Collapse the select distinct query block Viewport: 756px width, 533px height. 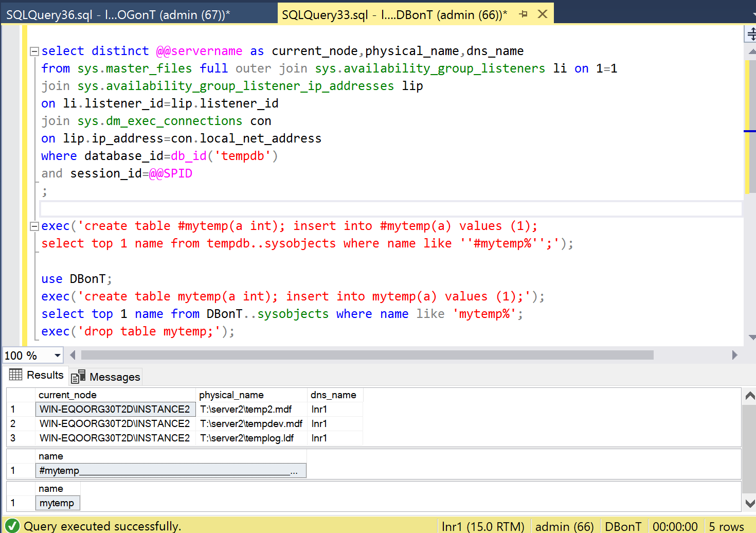click(x=34, y=51)
